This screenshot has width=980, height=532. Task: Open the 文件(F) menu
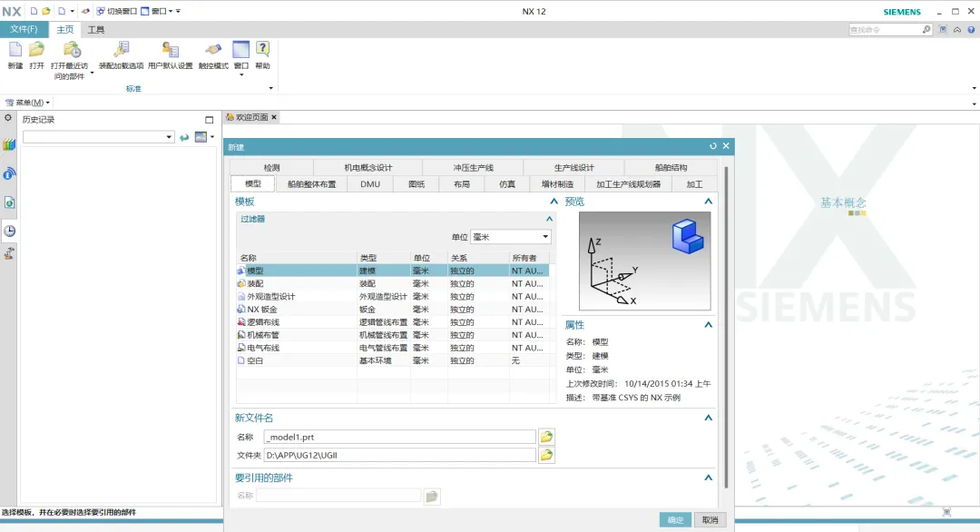tap(24, 29)
